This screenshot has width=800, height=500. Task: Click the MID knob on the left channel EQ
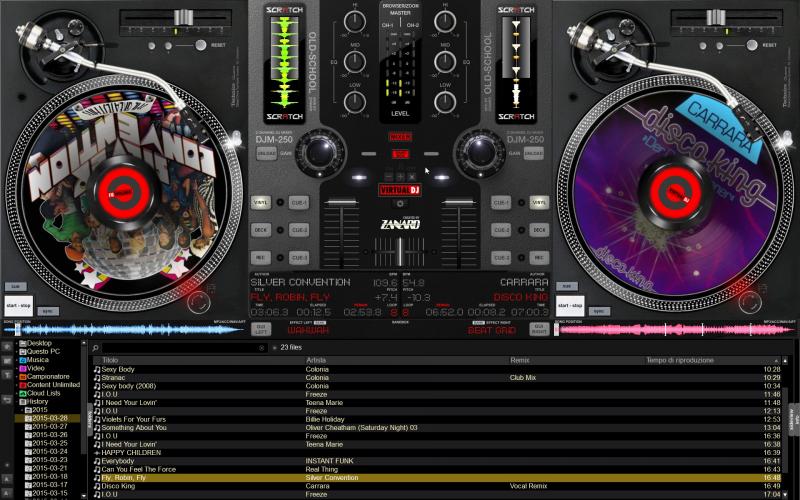[355, 62]
